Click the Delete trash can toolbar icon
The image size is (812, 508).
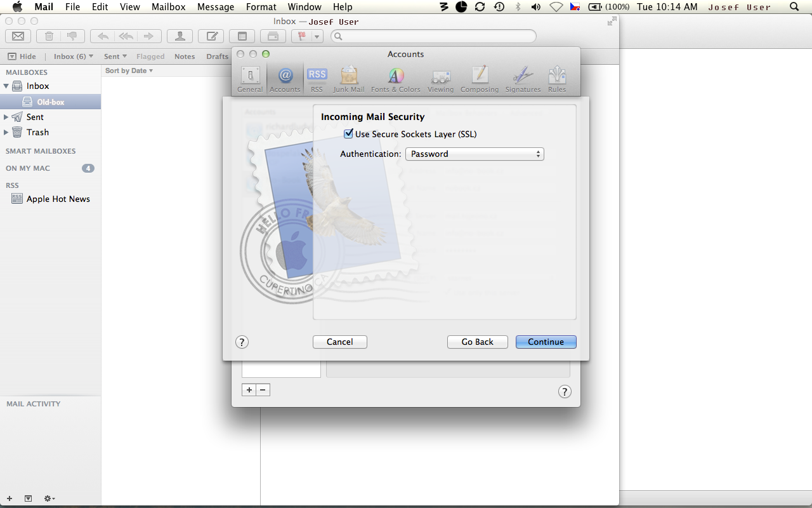coord(49,36)
